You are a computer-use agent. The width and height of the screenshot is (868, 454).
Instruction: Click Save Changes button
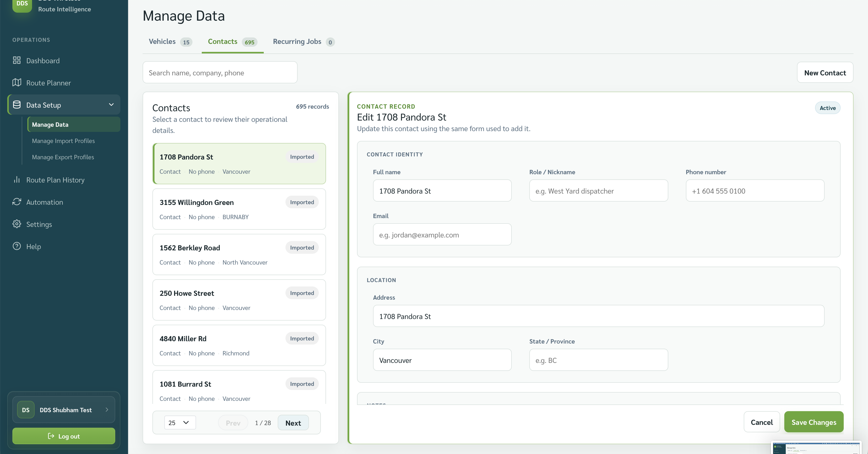(x=814, y=422)
